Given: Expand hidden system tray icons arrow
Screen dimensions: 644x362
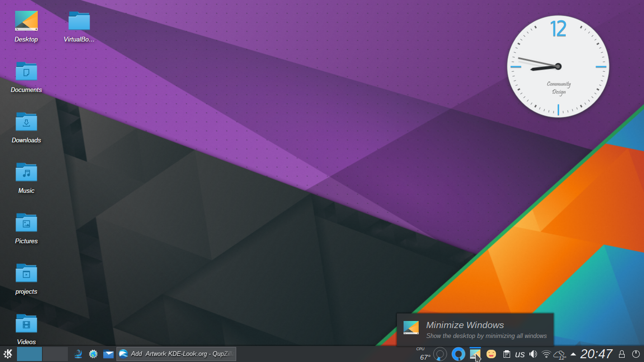Looking at the screenshot, I should tap(573, 354).
